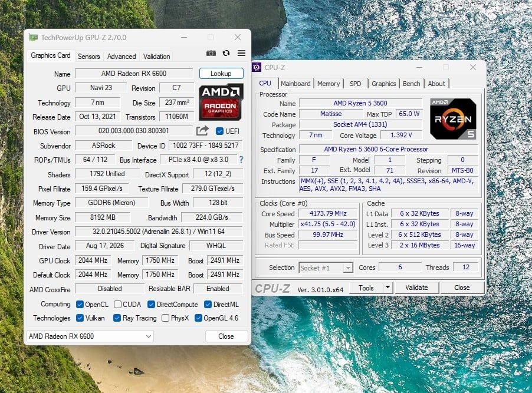
Task: Click the GPU Name field AMD Radeon RX 6600
Action: click(134, 74)
